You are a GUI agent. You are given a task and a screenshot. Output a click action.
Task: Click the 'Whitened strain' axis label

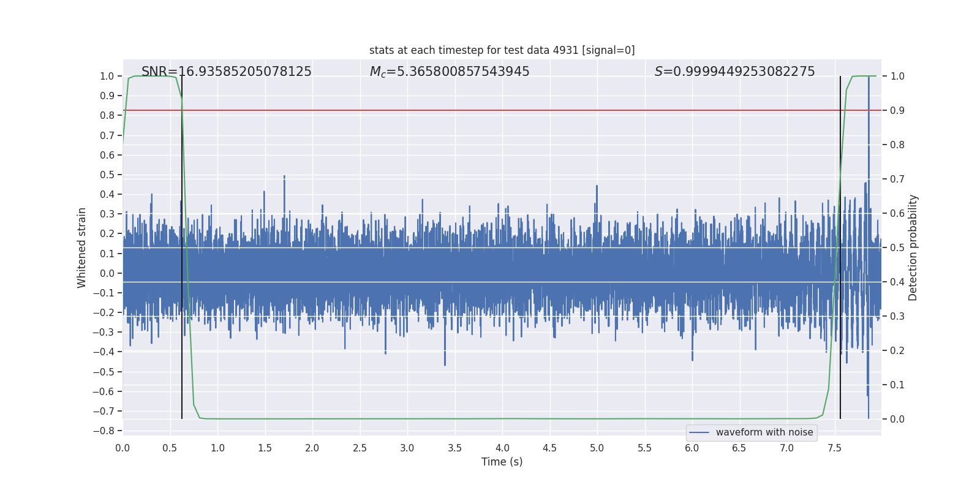pos(82,247)
